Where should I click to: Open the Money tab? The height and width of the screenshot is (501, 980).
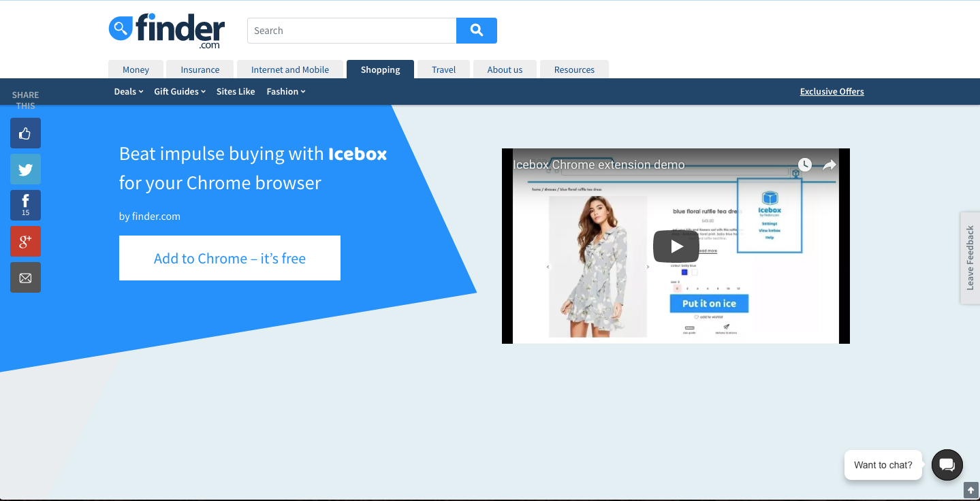coord(136,69)
